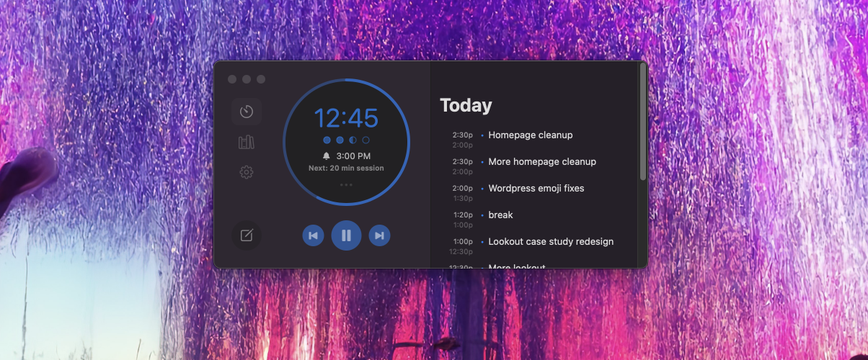
Task: Click the Today heading
Action: point(466,105)
